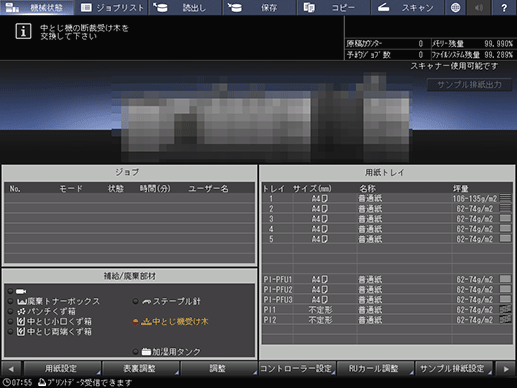Viewport: 517px width, 388px height.
Task: Open the サンプル排紙設定 menu
Action: (x=454, y=369)
